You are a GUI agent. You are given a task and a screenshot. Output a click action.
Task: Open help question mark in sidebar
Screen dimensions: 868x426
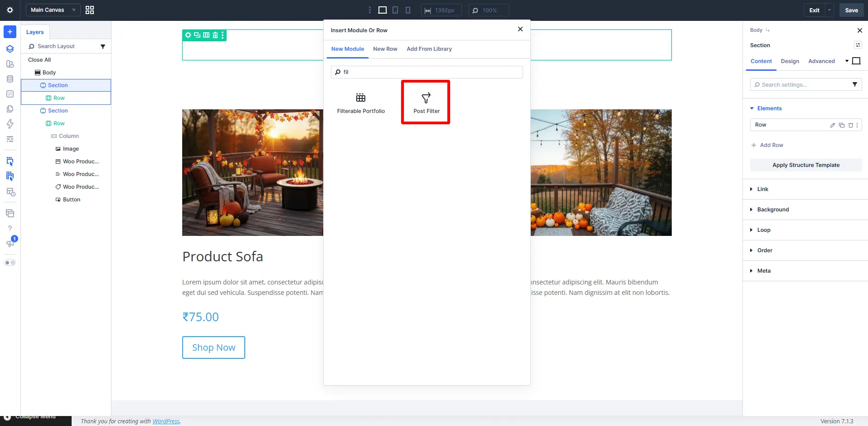click(10, 228)
